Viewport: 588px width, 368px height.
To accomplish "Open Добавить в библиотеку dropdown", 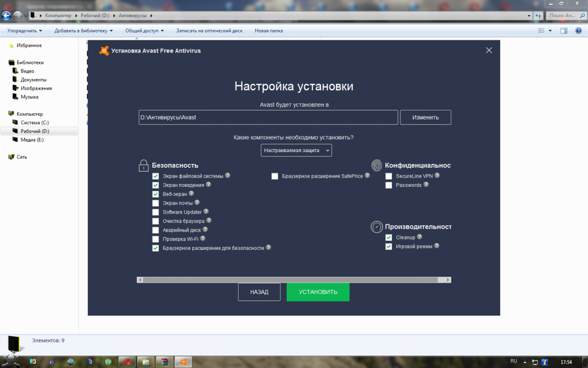I will coord(84,30).
